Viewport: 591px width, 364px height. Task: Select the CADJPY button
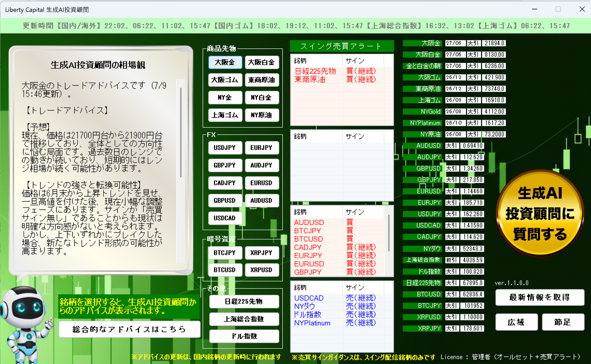[225, 183]
